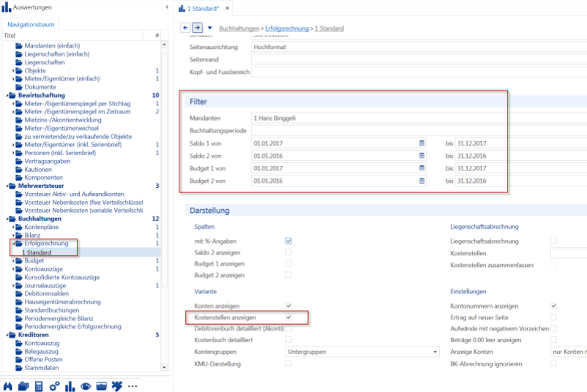Image resolution: width=587 pixels, height=392 pixels.
Task: Expand the Kontenpläne tree node
Action: coord(13,227)
